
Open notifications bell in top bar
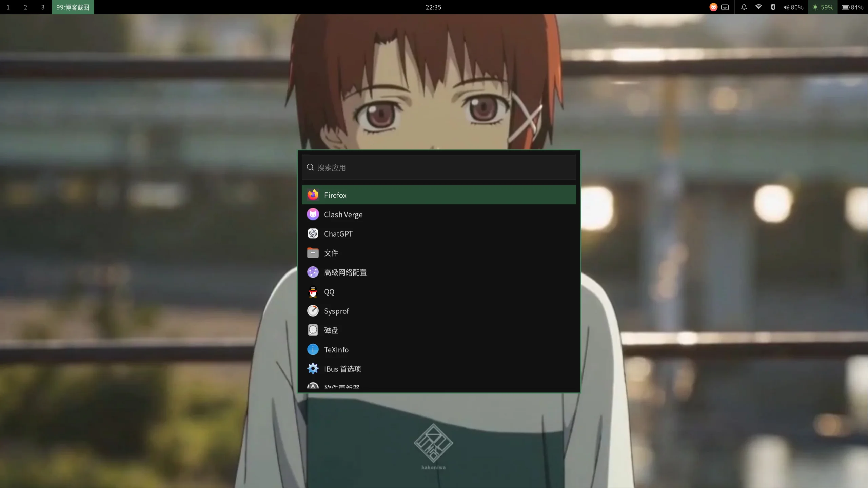click(x=744, y=7)
